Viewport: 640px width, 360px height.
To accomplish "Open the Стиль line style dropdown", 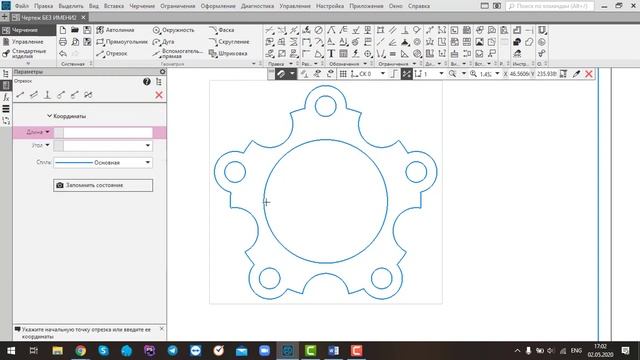I will tap(148, 162).
